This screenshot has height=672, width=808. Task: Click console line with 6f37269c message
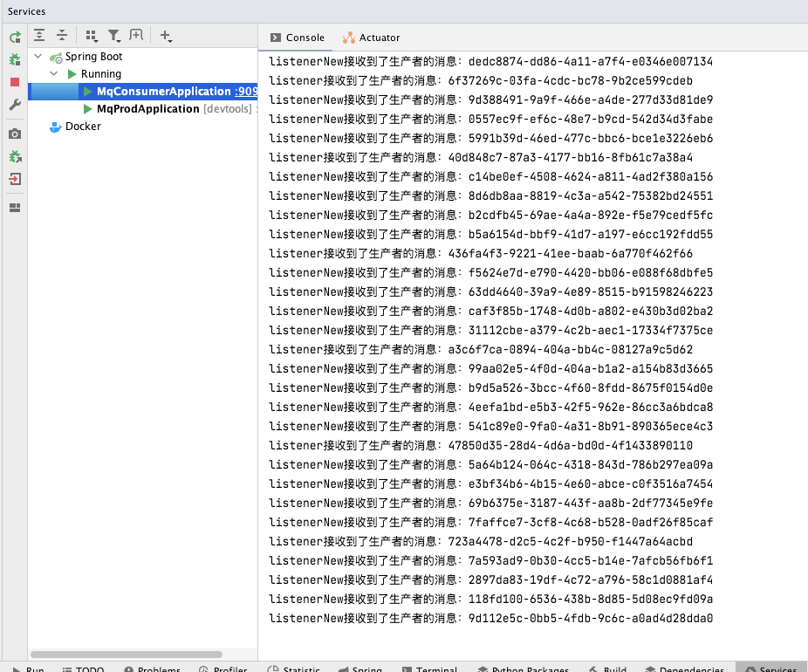[x=481, y=80]
